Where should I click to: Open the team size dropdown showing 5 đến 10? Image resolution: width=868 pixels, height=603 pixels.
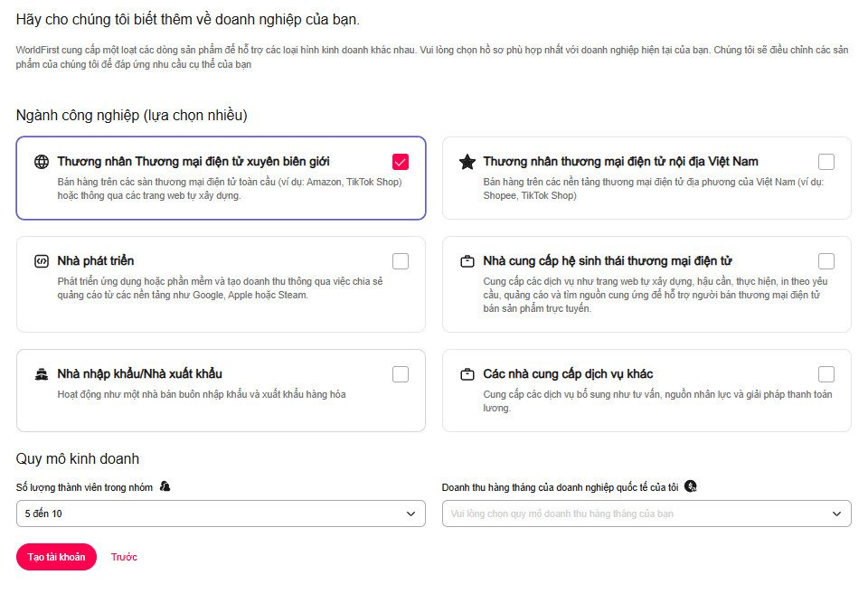pyautogui.click(x=221, y=513)
